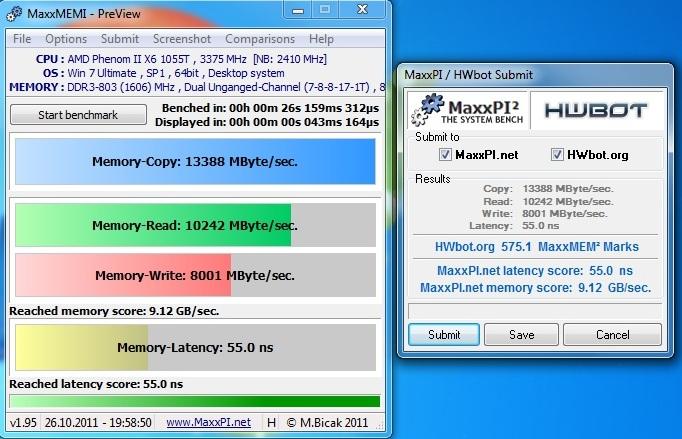Open the Submit menu
Screen dimensions: 682x439
tap(120, 39)
